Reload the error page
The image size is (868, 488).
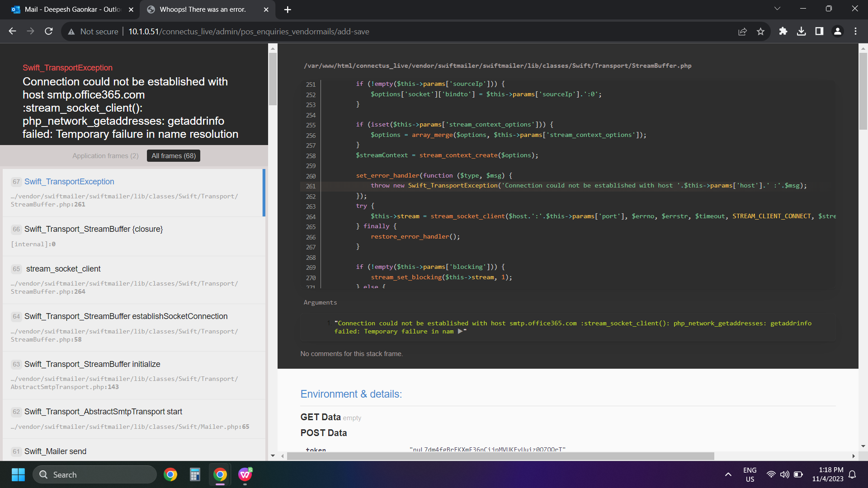coord(49,31)
